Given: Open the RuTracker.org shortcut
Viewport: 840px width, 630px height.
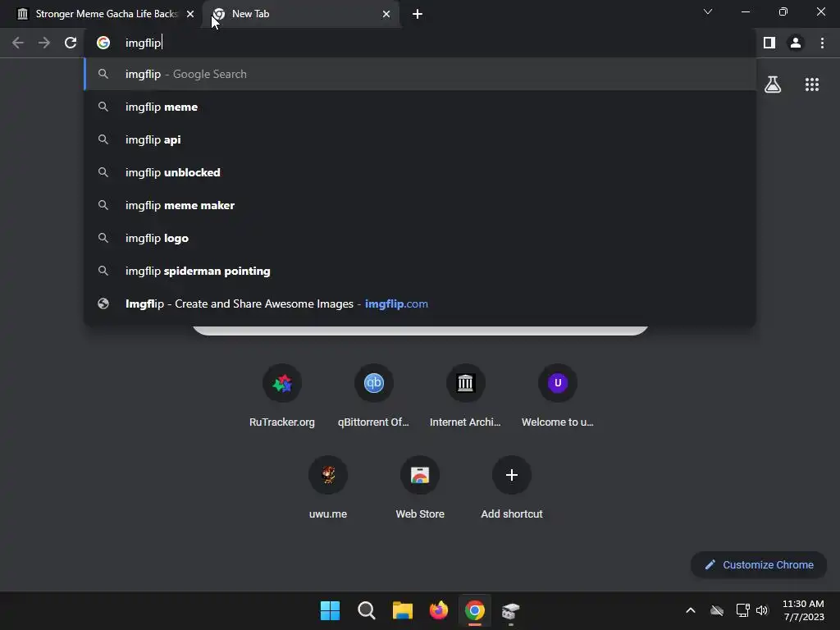Looking at the screenshot, I should [x=282, y=396].
